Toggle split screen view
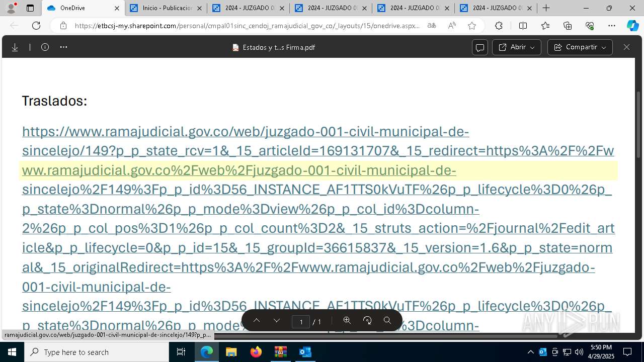644x362 pixels. 523,26
